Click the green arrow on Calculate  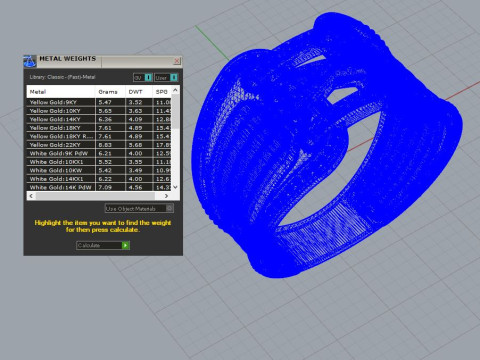coord(125,245)
